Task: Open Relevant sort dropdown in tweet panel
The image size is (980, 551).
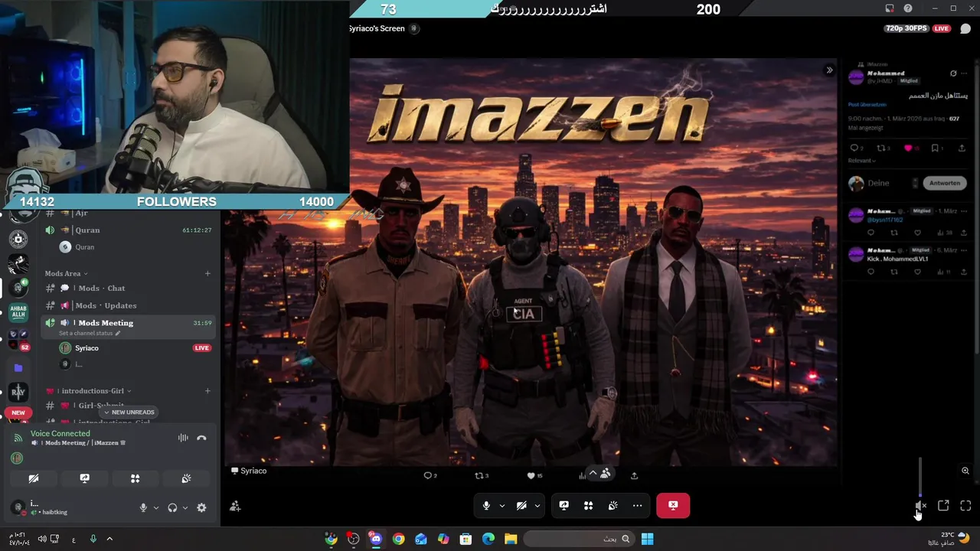Action: point(861,161)
